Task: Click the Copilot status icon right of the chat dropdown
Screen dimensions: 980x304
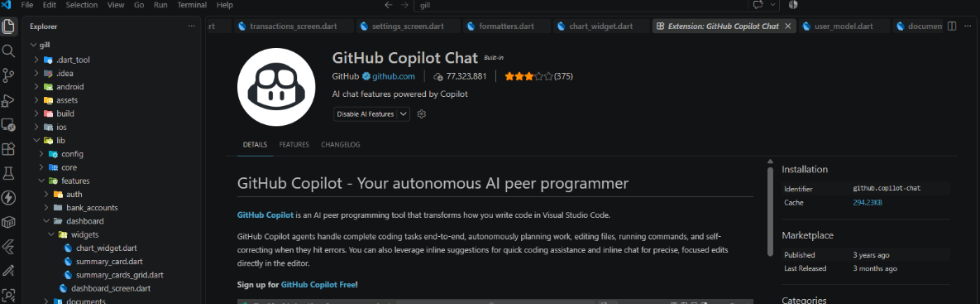Action: tap(794, 5)
